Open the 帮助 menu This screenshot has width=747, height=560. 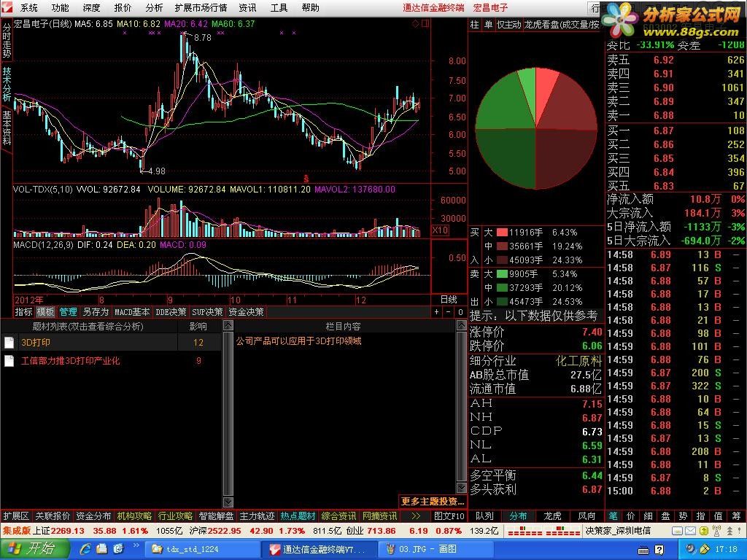point(310,7)
